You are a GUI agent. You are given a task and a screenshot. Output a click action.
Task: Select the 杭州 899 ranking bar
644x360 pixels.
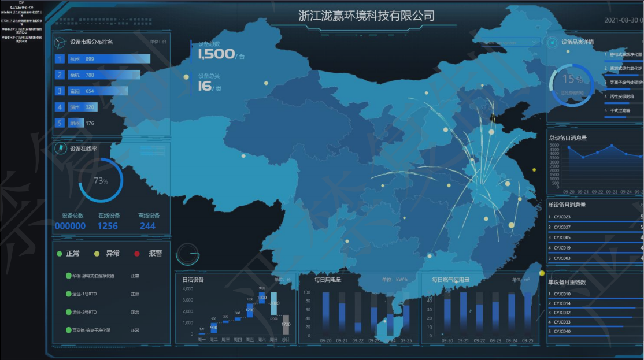(x=109, y=59)
